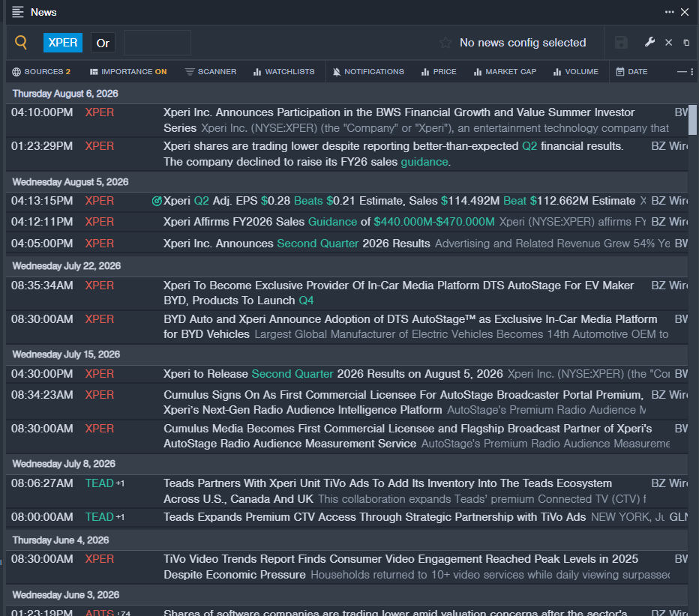Open the Date filter
Image resolution: width=699 pixels, height=616 pixels.
coord(631,72)
